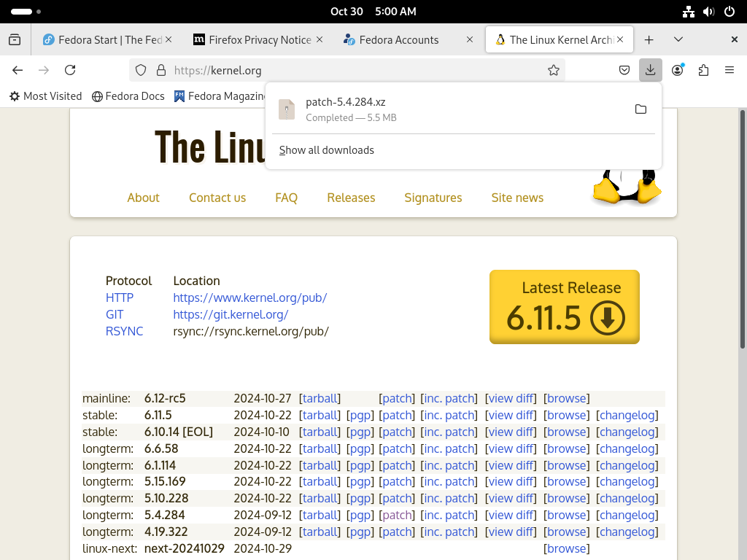747x560 pixels.
Task: Expand the list all tabs chevron
Action: 678,39
